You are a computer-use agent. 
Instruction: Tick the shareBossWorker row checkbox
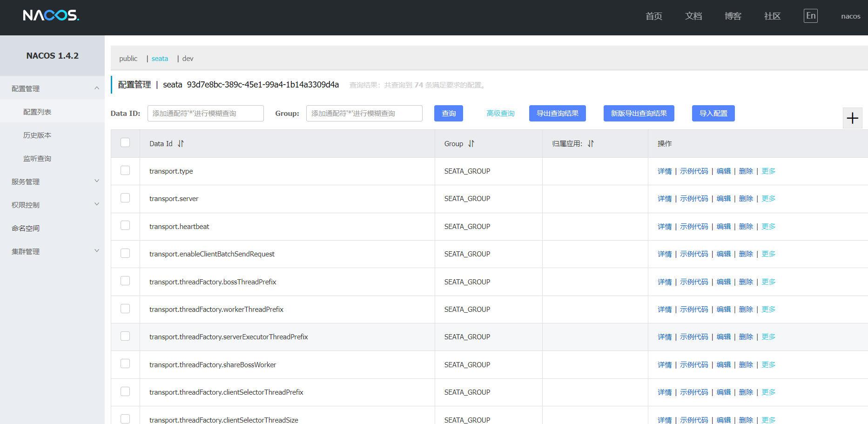click(125, 363)
